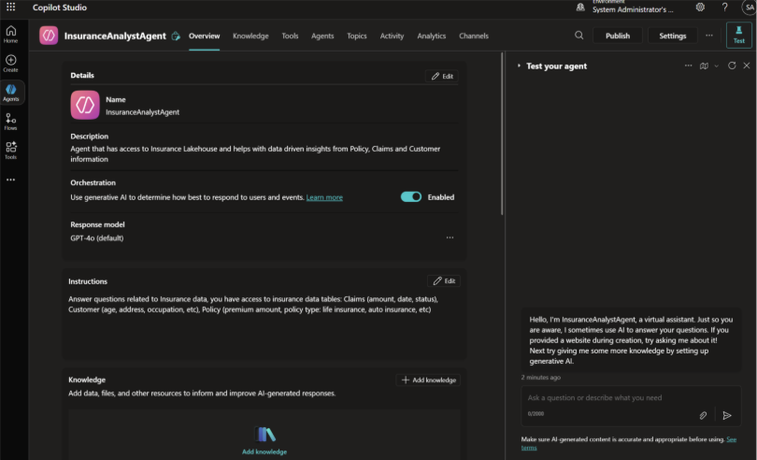Collapse Test your agent expander arrow

(x=519, y=66)
